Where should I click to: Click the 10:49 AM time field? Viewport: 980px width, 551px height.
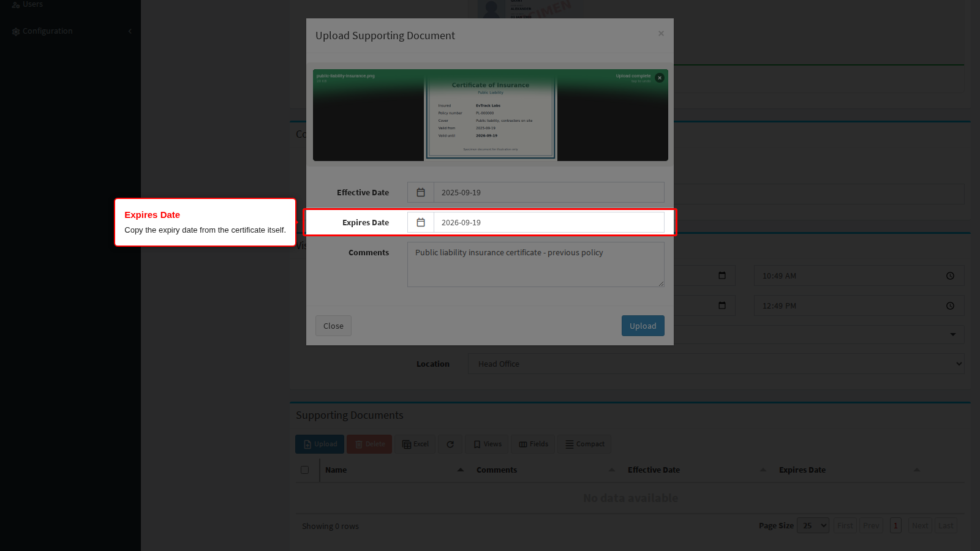(x=859, y=275)
